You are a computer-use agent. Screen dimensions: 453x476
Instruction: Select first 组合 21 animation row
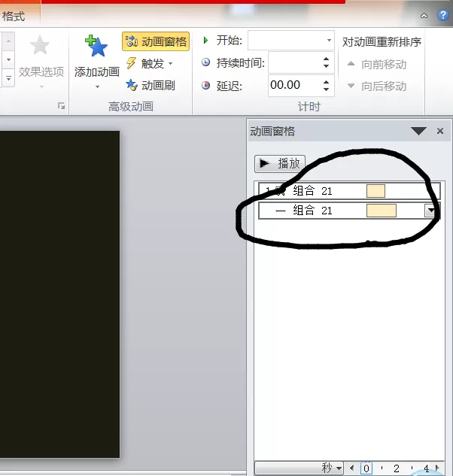pos(349,191)
